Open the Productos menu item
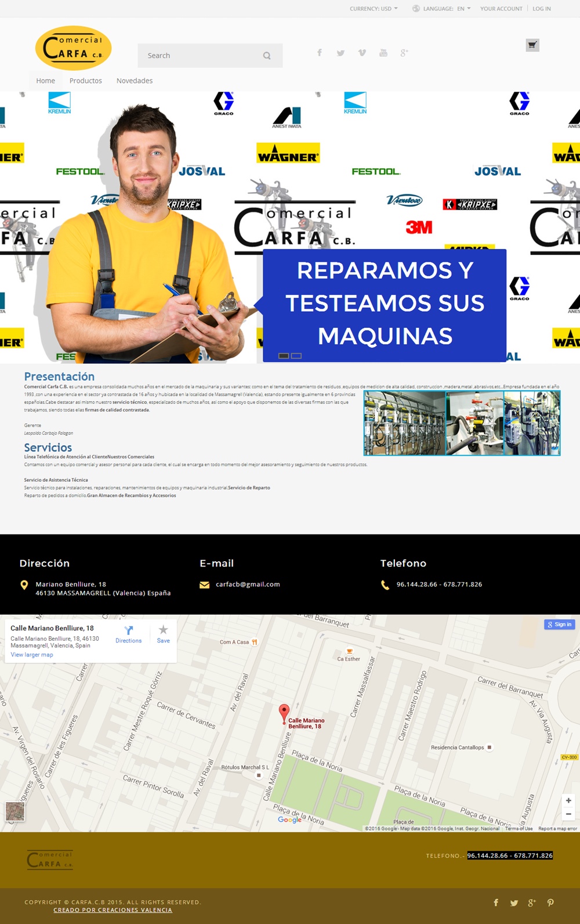Viewport: 580px width, 924px height. point(86,81)
